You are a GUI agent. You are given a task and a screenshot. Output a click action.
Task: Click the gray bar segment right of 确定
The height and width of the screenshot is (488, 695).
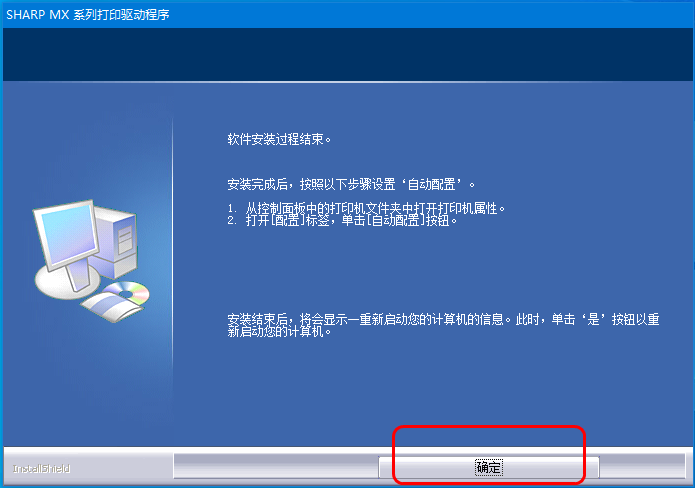642,466
